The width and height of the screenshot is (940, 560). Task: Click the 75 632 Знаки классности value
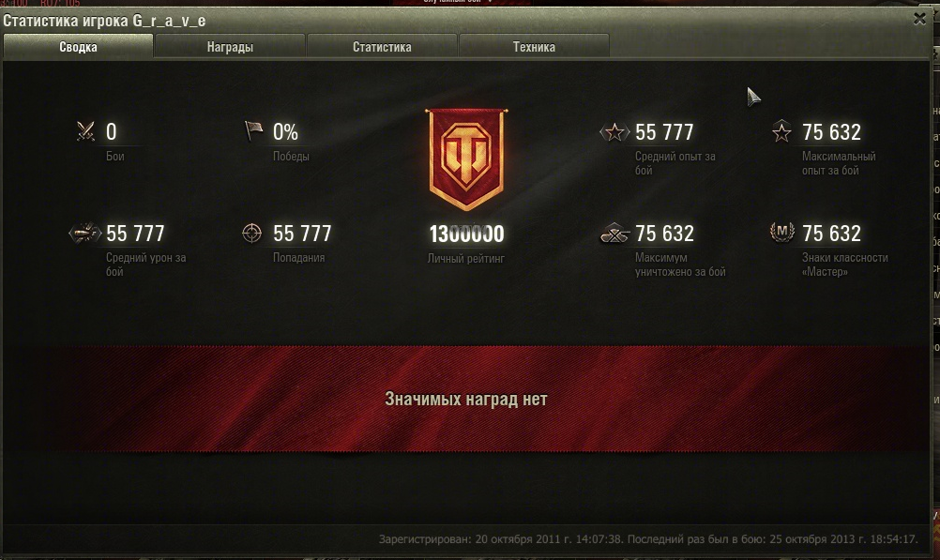(x=831, y=234)
